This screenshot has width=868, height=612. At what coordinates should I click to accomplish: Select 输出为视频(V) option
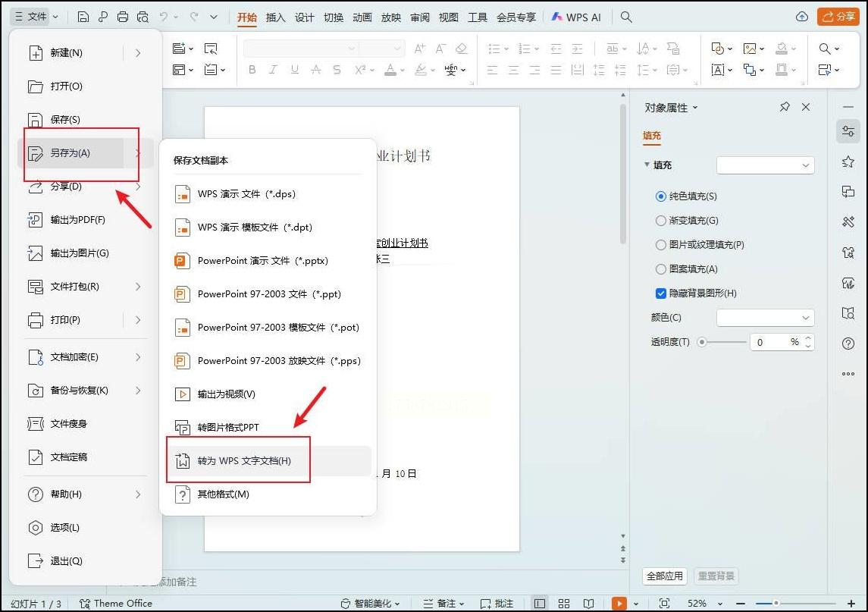269,394
